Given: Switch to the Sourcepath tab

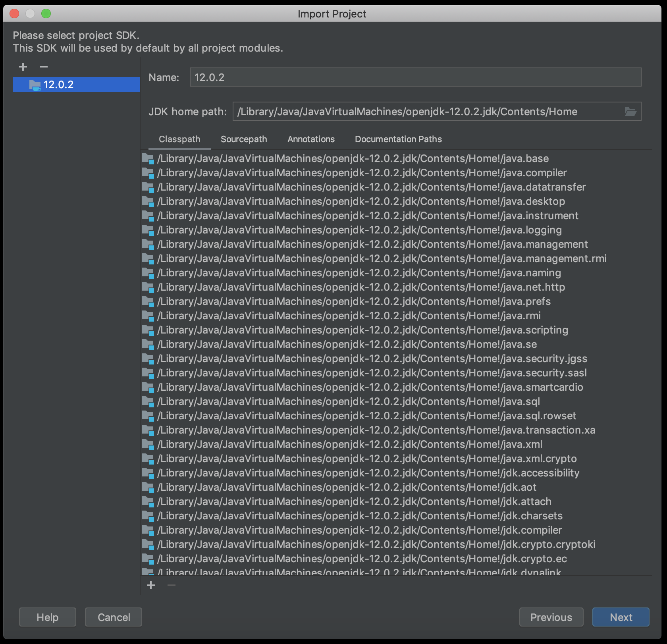Looking at the screenshot, I should [244, 139].
